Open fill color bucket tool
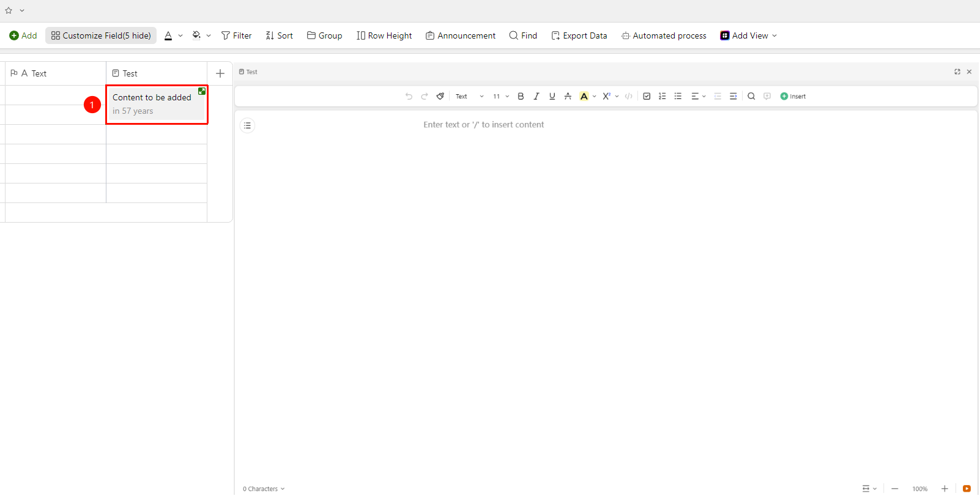This screenshot has height=504, width=980. [196, 35]
